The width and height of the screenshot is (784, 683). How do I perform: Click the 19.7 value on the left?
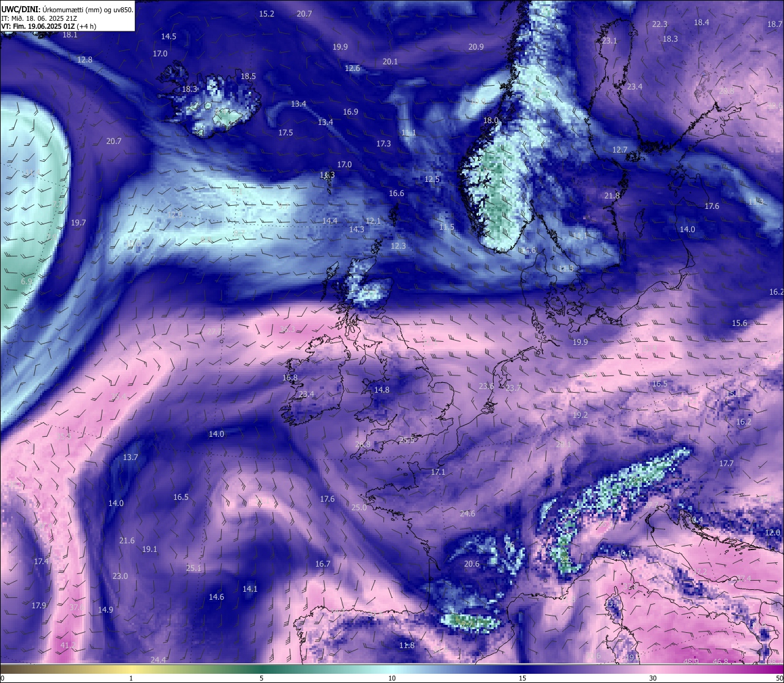[x=78, y=222]
